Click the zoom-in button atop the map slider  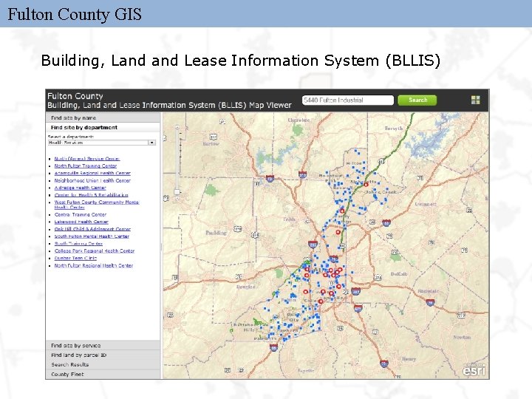(177, 127)
